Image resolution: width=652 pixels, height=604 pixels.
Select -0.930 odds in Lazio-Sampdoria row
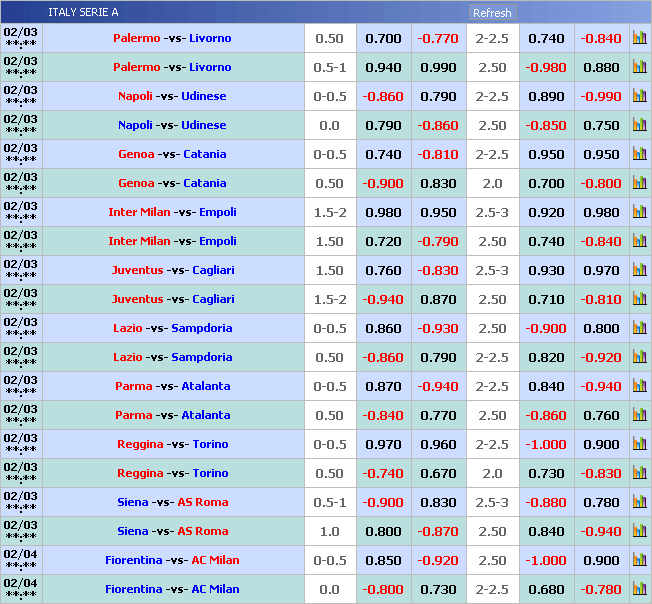coord(438,328)
